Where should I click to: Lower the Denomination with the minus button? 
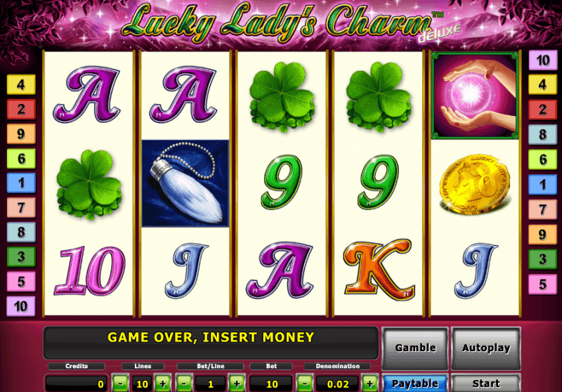coord(305,384)
